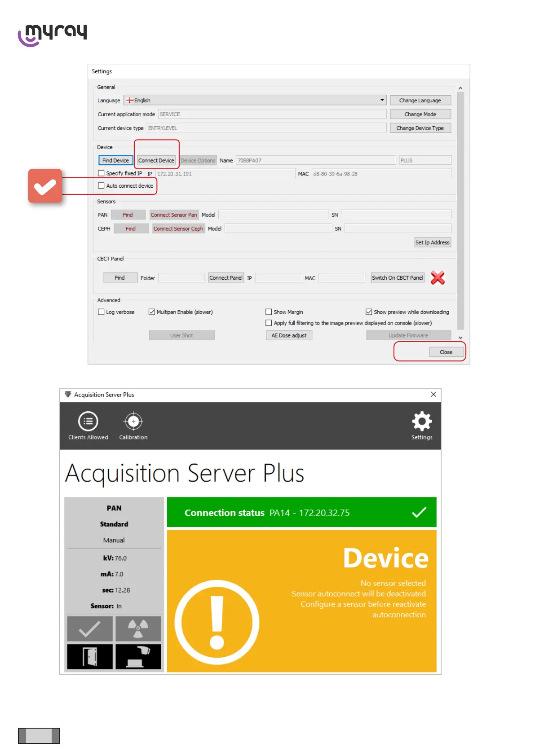Open the Calibration crosshair icon
The image size is (535, 756).
click(x=133, y=421)
